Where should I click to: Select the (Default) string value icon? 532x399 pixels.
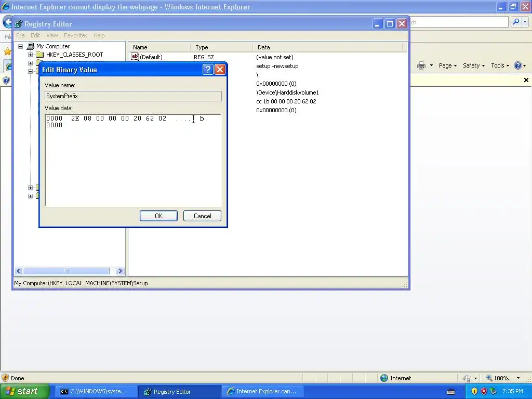click(135, 57)
